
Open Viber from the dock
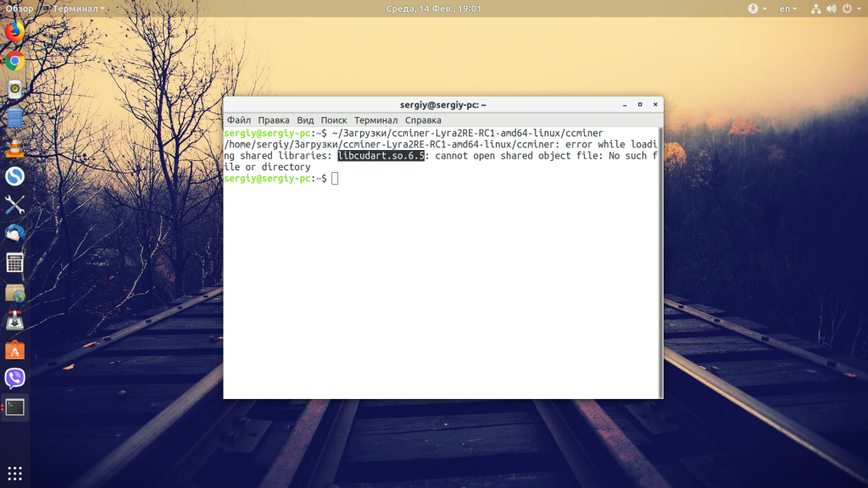pyautogui.click(x=13, y=379)
